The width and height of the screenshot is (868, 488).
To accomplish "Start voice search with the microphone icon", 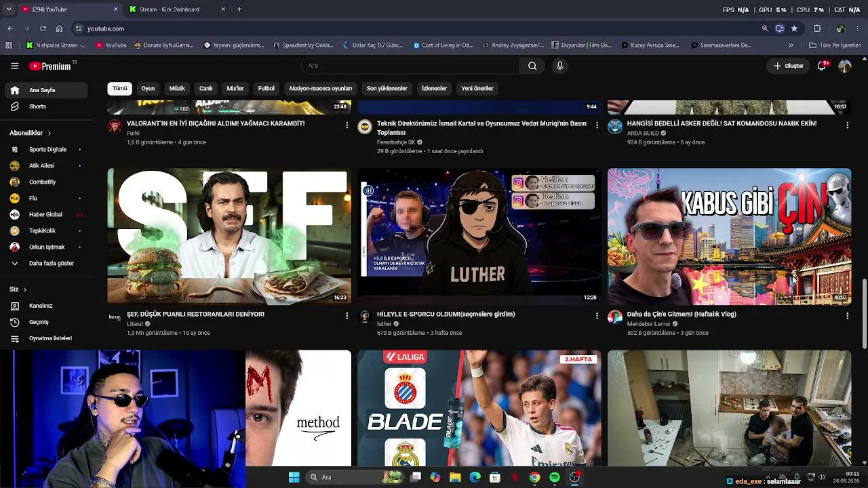I will (x=559, y=66).
